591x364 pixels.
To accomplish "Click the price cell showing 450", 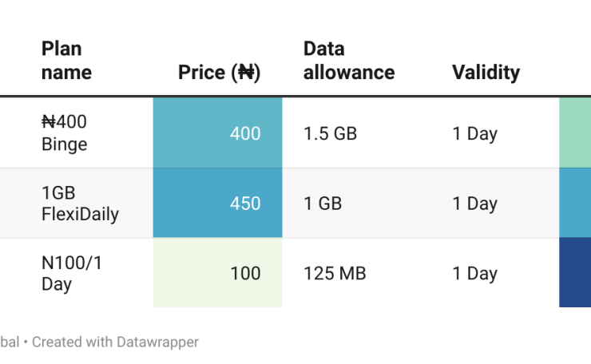I will click(x=217, y=204).
